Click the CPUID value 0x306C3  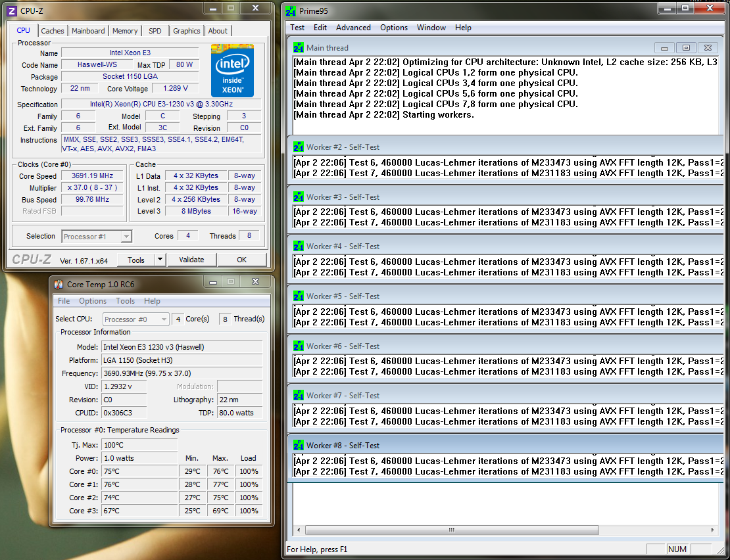pyautogui.click(x=124, y=413)
